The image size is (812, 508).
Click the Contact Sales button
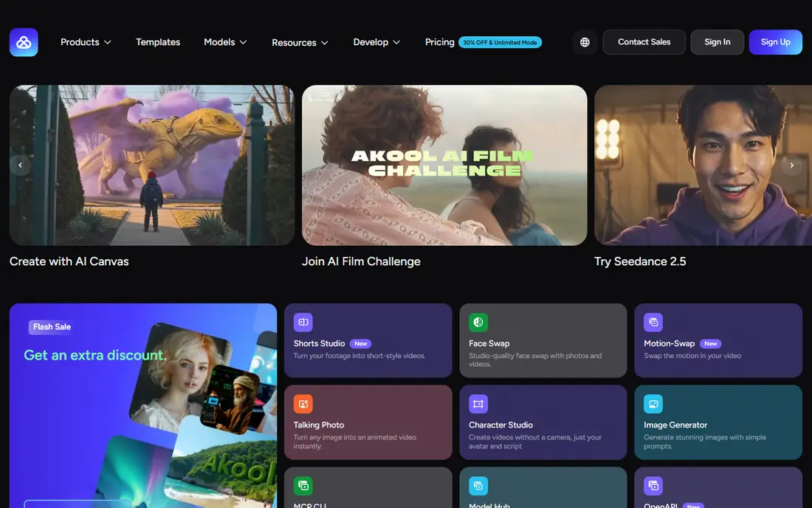coord(644,42)
